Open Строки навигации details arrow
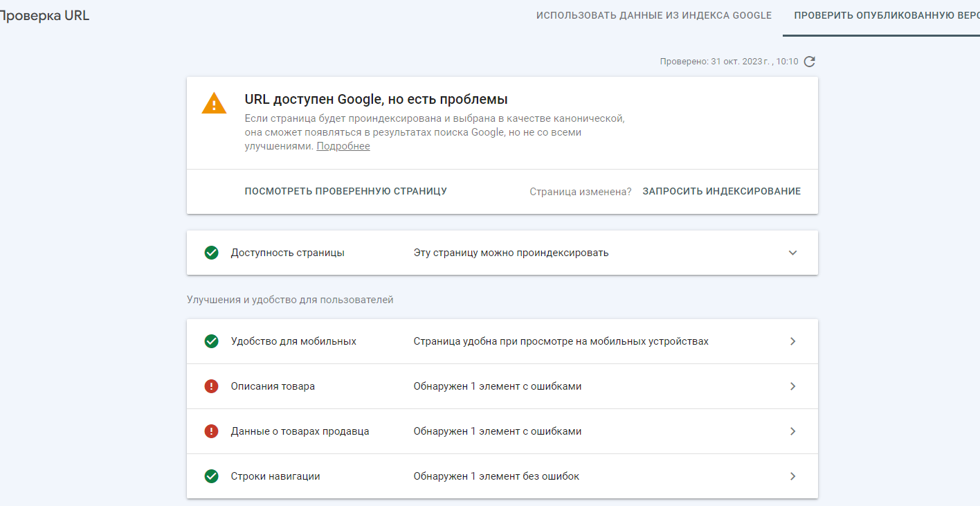980x506 pixels. (x=793, y=476)
